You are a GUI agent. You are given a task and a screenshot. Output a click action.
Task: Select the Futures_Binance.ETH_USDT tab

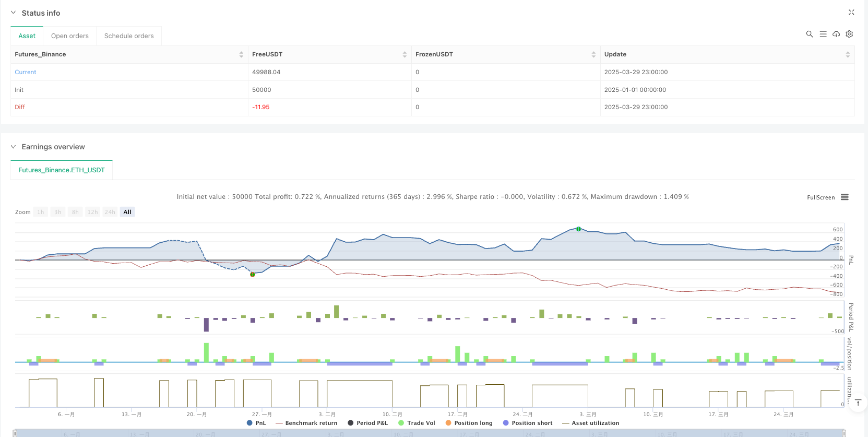(62, 170)
